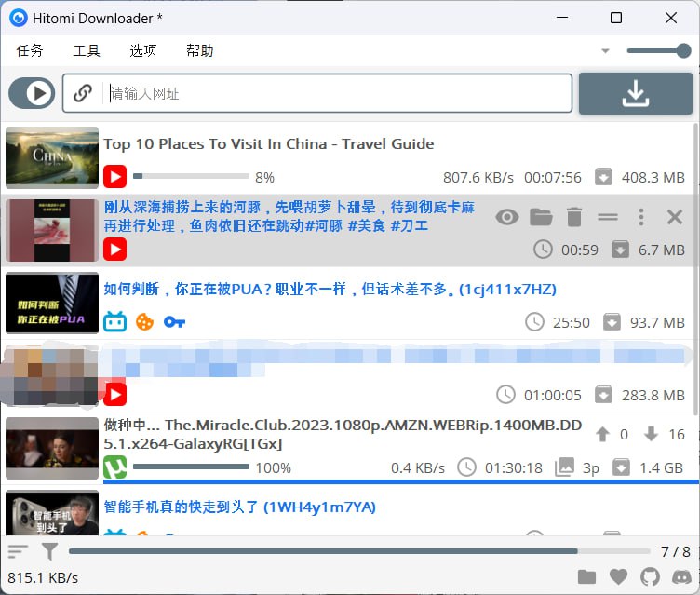Open three-dot more options on highlighted task

tap(641, 217)
